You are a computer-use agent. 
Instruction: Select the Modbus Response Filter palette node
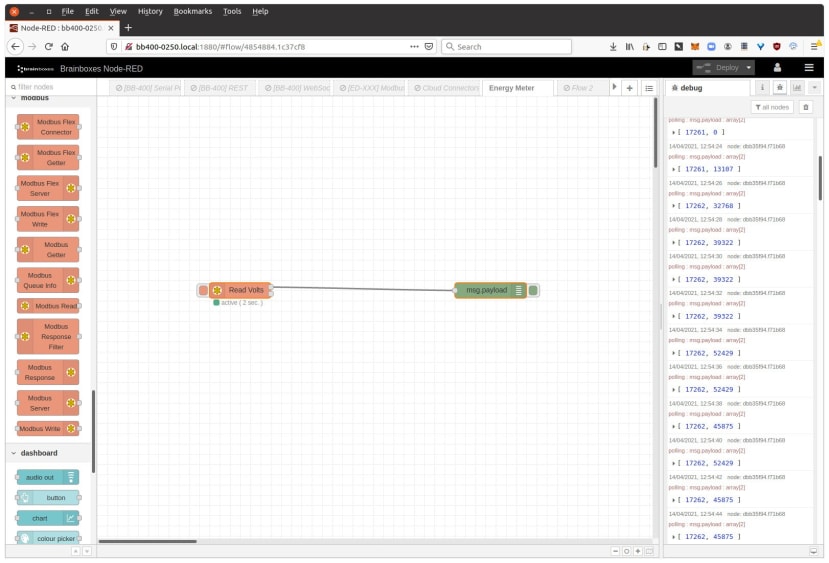(48, 336)
